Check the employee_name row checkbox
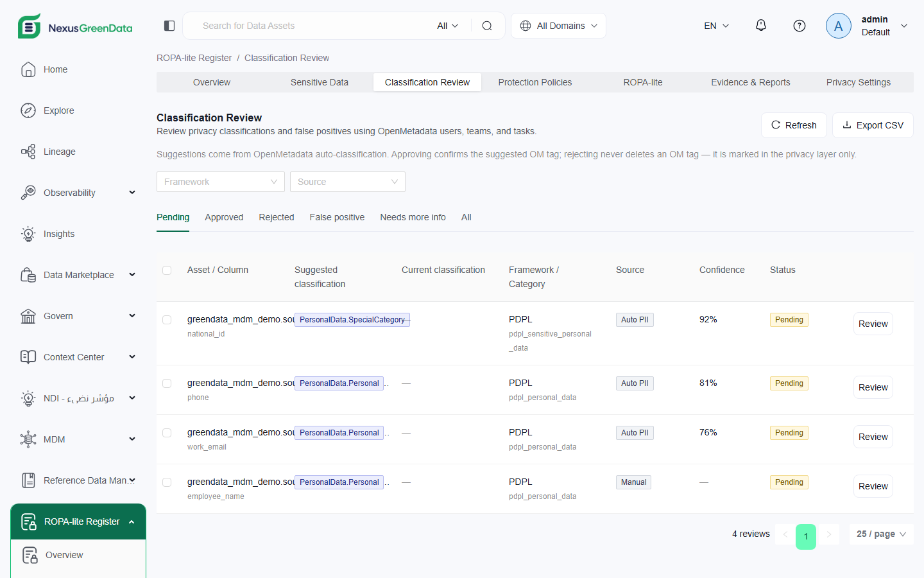Screen dimensions: 924x578 point(167,482)
